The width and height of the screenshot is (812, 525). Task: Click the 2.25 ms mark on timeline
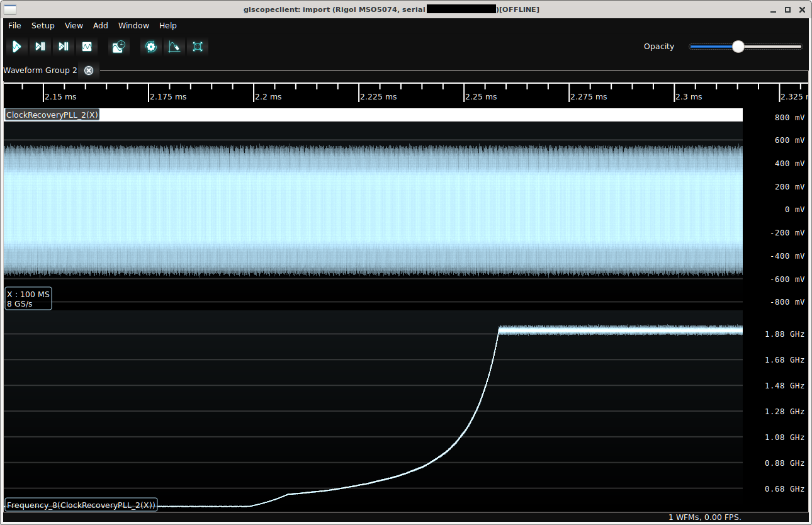point(480,97)
